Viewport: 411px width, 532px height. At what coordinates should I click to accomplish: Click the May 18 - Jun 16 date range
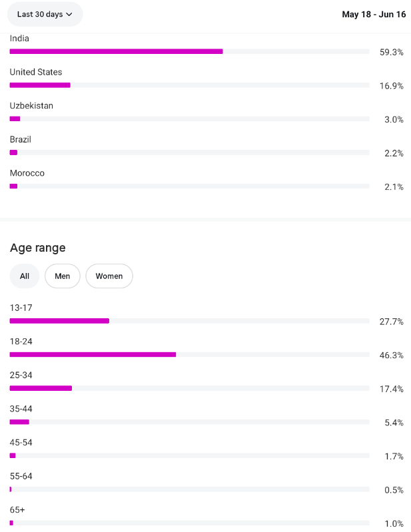point(374,14)
